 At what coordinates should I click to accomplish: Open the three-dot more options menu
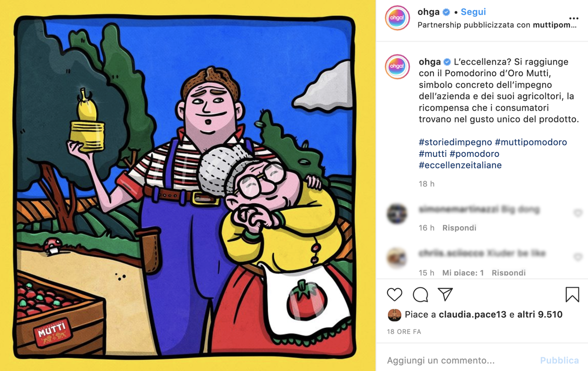click(574, 18)
